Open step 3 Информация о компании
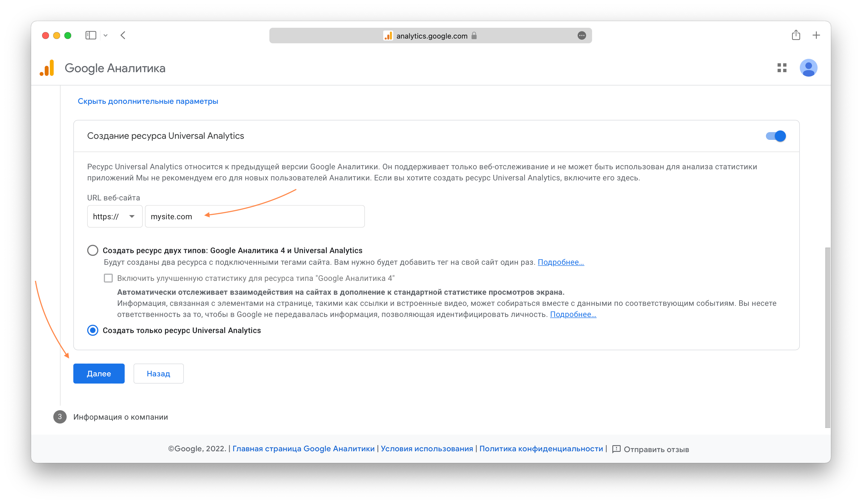Image resolution: width=862 pixels, height=504 pixels. pyautogui.click(x=121, y=417)
